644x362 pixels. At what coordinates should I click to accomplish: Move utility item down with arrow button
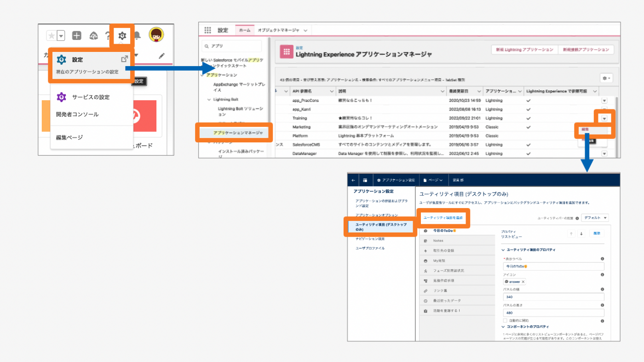click(x=581, y=233)
